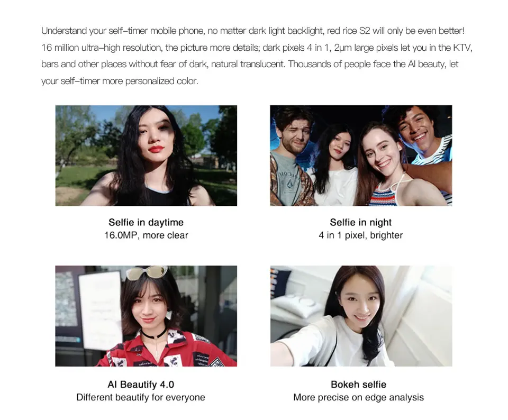
Task: Click the 'Selfie in night' heading
Action: (360, 222)
